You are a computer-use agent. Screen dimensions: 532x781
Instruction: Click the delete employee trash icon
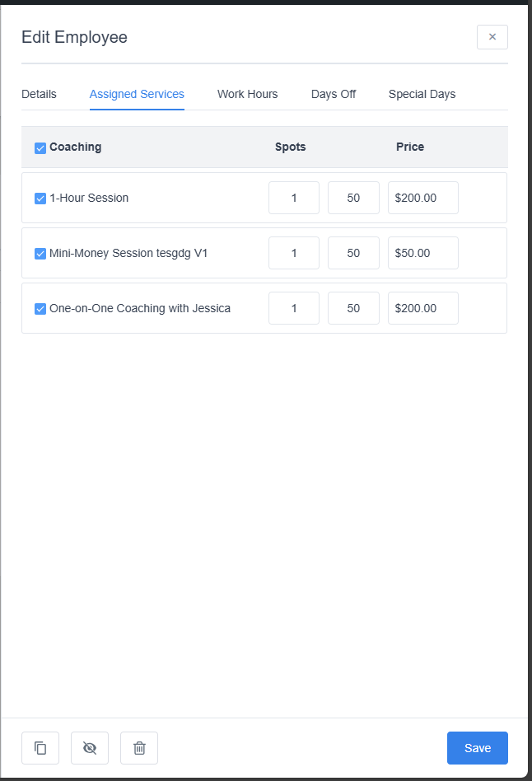point(139,748)
